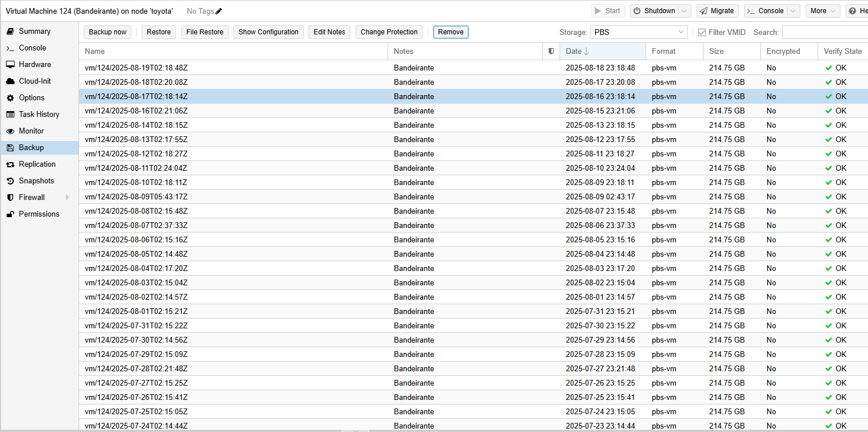Click the Remove button
868x432 pixels.
click(451, 32)
